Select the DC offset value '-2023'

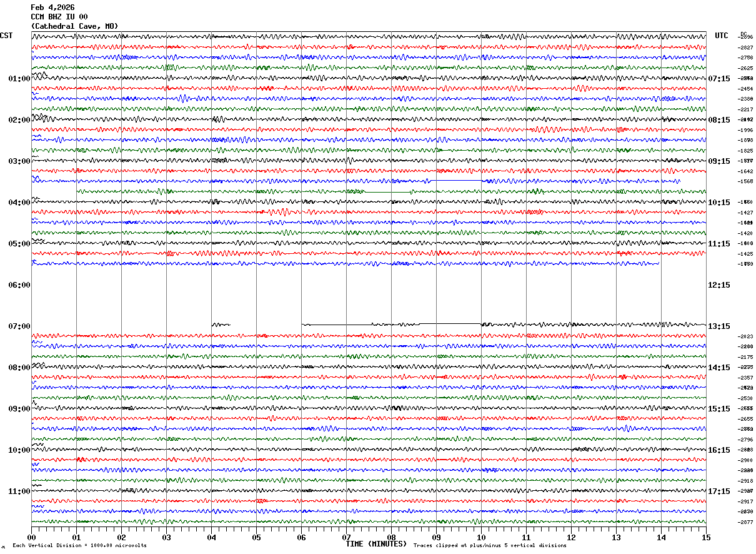coord(746,336)
